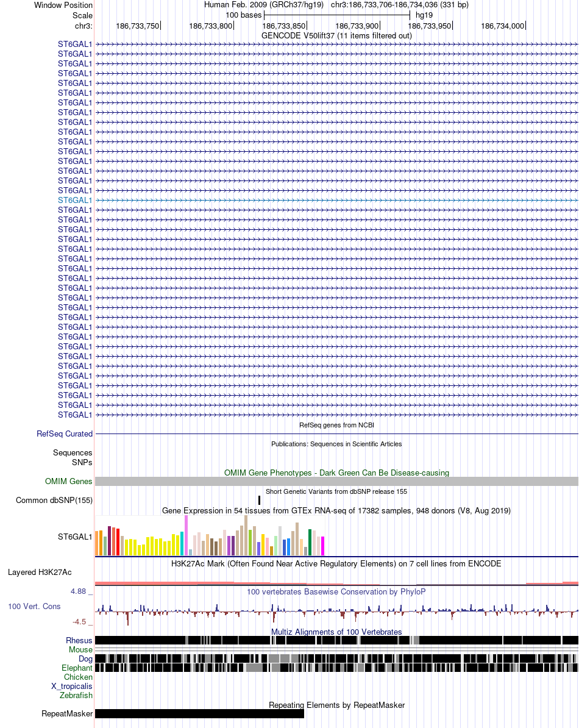Screen dimensions: 579x728
Task: Click the '100 bases' scale bar label
Action: [244, 15]
